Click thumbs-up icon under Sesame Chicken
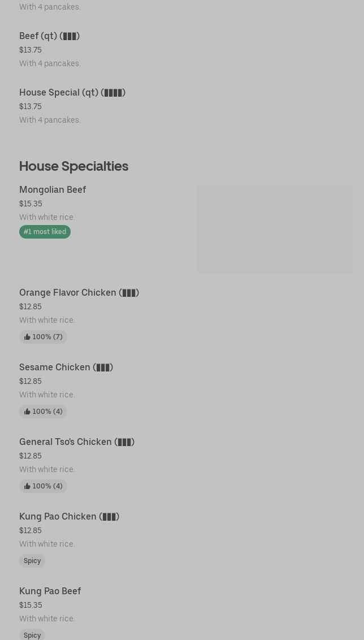 pos(27,412)
